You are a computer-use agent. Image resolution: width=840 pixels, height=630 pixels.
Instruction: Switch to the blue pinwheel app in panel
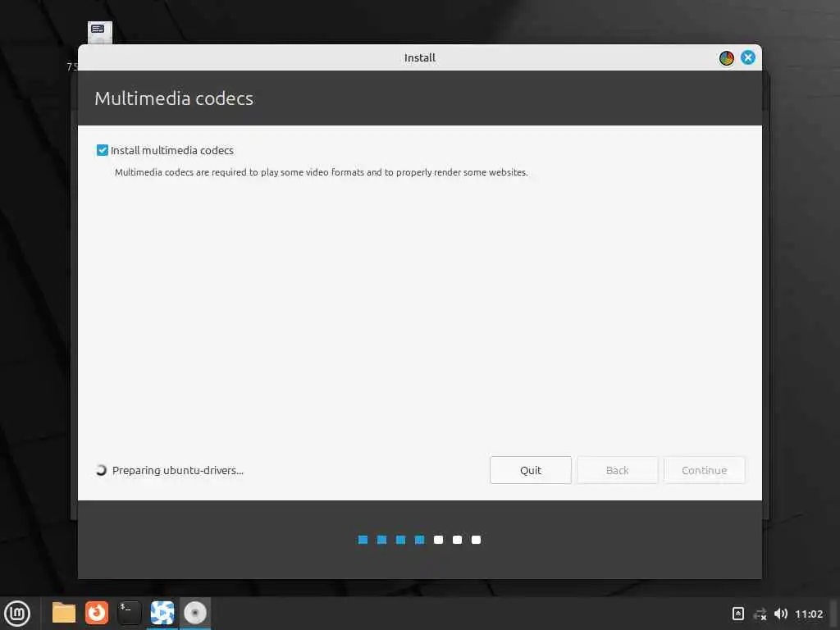(162, 613)
